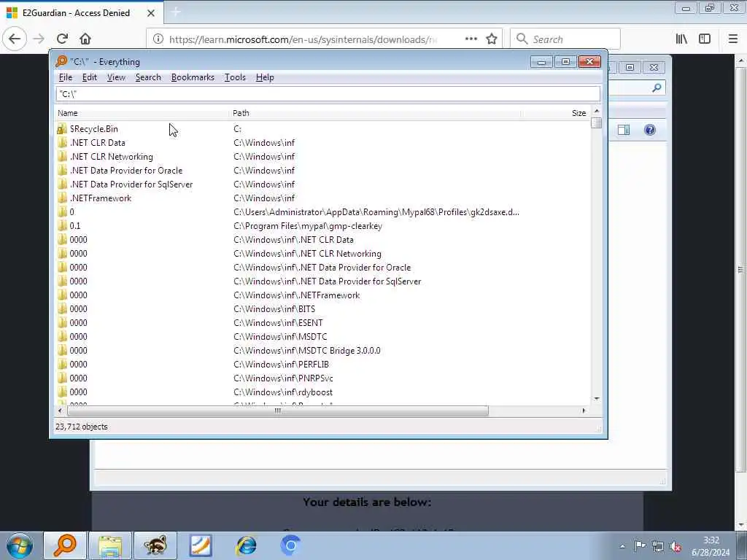This screenshot has height=560, width=747.
Task: Go back in the browser
Action: (x=15, y=39)
